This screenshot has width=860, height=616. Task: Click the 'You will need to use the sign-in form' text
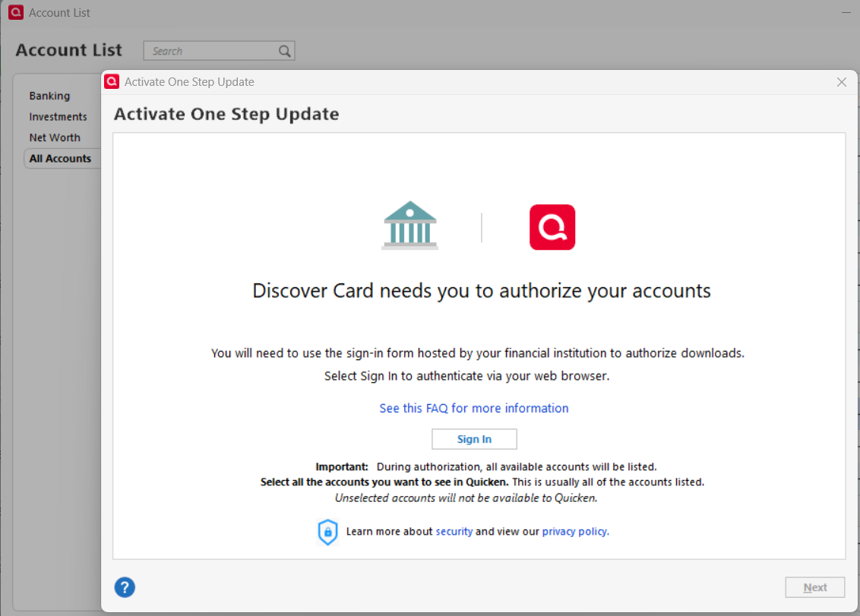(478, 353)
